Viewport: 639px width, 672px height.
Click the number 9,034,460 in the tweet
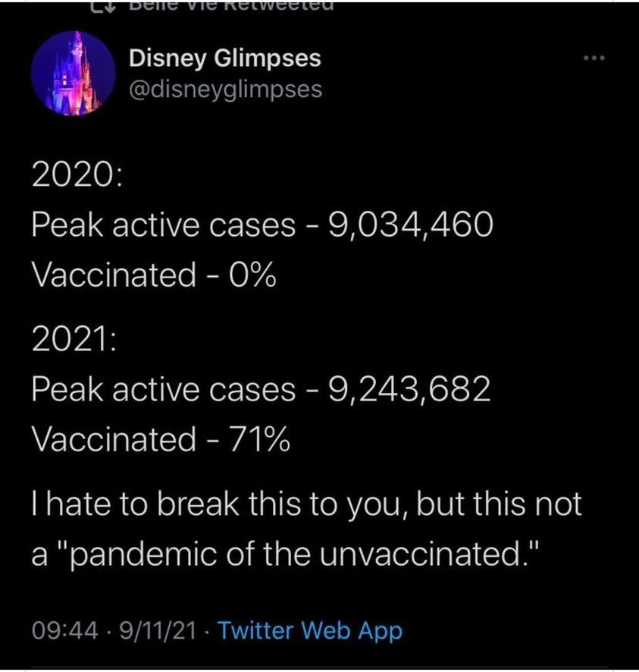point(410,225)
